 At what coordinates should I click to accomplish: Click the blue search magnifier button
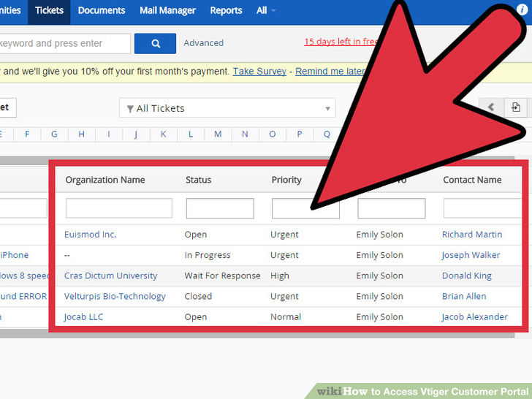click(x=155, y=43)
